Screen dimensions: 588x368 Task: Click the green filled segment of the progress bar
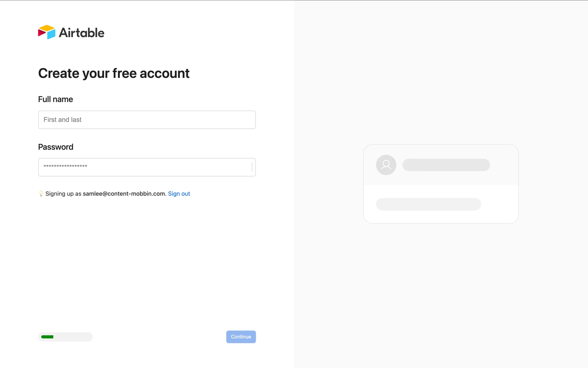(x=47, y=337)
